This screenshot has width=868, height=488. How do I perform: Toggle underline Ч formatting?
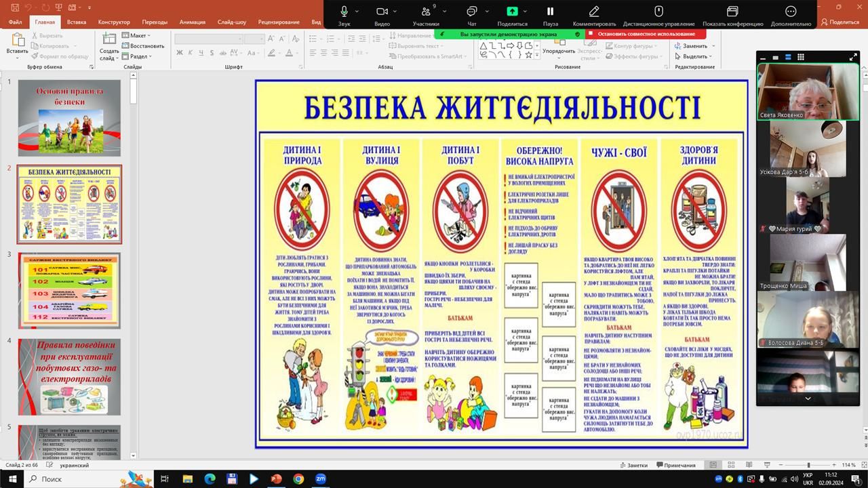203,53
